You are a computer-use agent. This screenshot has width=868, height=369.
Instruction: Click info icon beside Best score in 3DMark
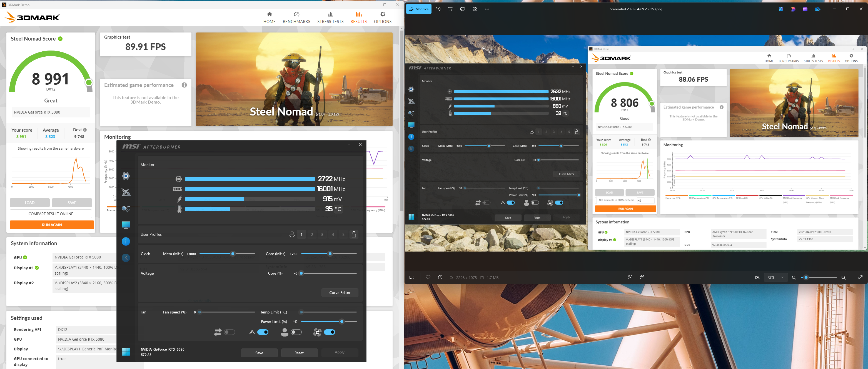click(x=85, y=130)
